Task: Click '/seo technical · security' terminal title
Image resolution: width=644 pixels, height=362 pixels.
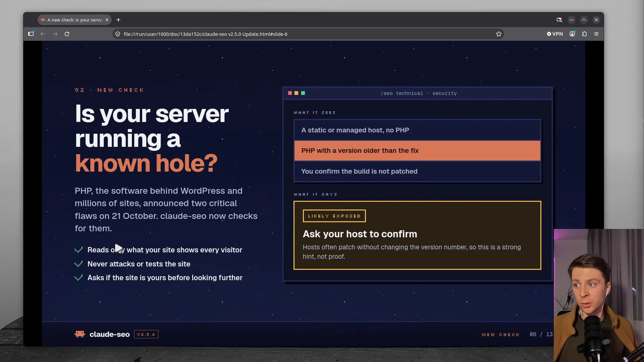Action: (419, 93)
